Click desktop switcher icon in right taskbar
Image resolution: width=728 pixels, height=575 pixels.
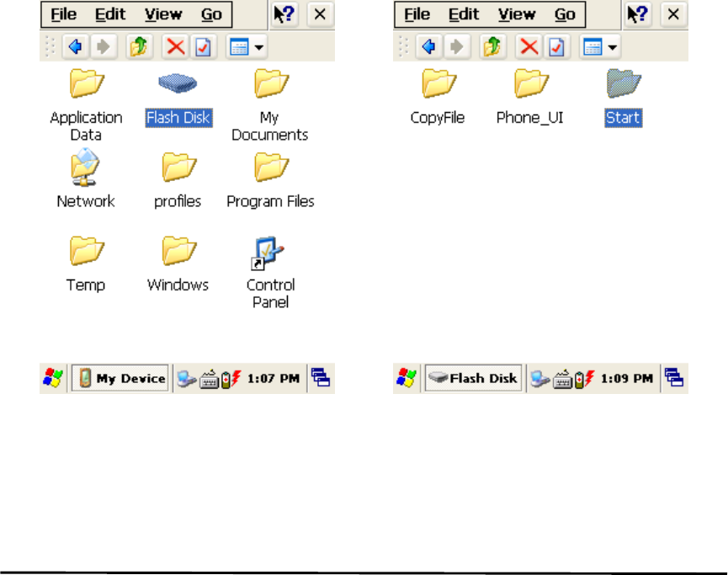point(673,378)
